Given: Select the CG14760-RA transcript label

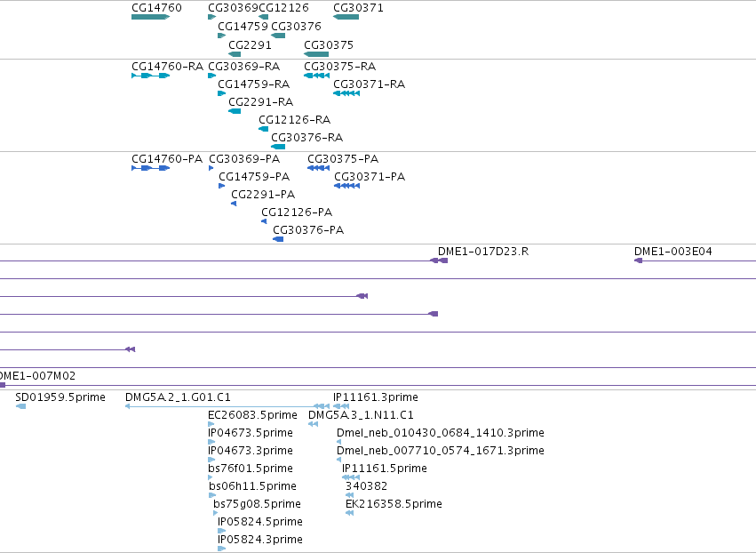Looking at the screenshot, I should pos(167,66).
